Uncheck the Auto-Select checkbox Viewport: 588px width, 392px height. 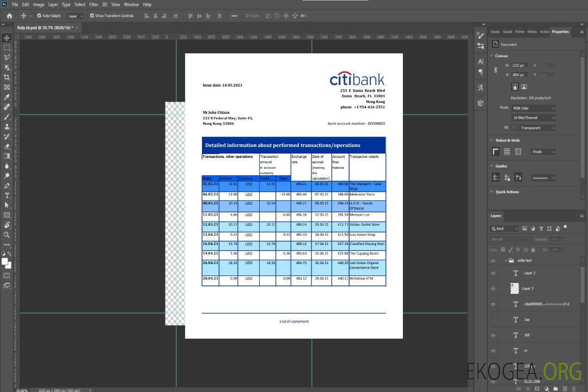(x=39, y=16)
